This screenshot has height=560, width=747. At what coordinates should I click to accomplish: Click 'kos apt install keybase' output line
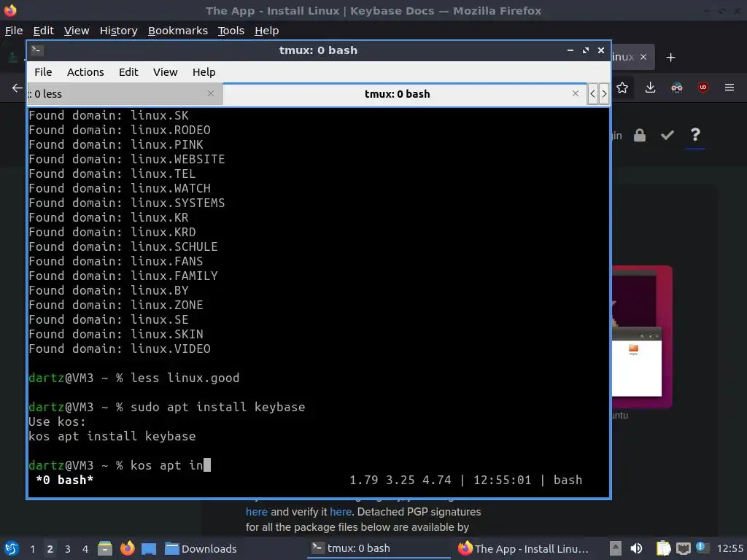point(112,436)
